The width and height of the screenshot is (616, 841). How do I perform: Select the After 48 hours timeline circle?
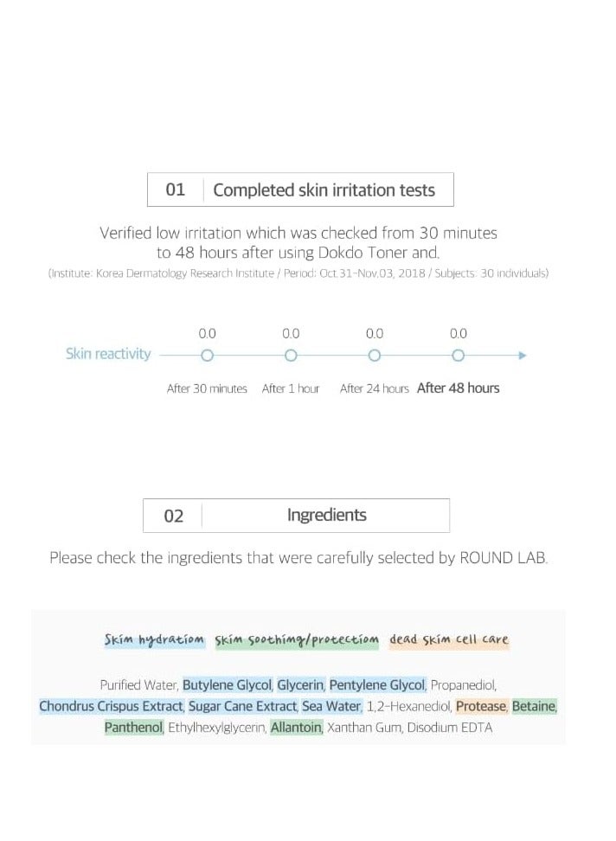(x=459, y=355)
